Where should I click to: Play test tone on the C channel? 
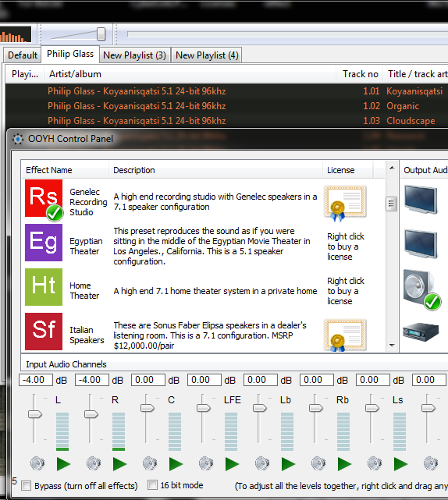(x=176, y=464)
